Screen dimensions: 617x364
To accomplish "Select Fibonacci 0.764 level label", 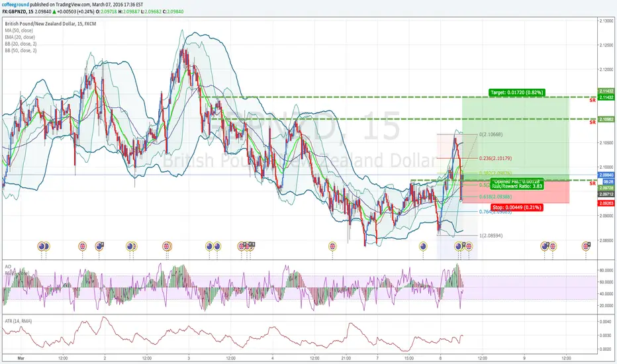I will [495, 212].
